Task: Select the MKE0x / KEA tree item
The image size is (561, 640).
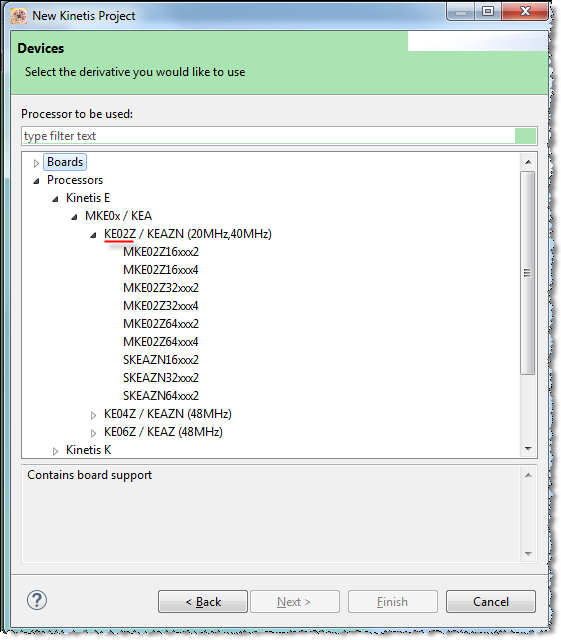Action: [118, 216]
